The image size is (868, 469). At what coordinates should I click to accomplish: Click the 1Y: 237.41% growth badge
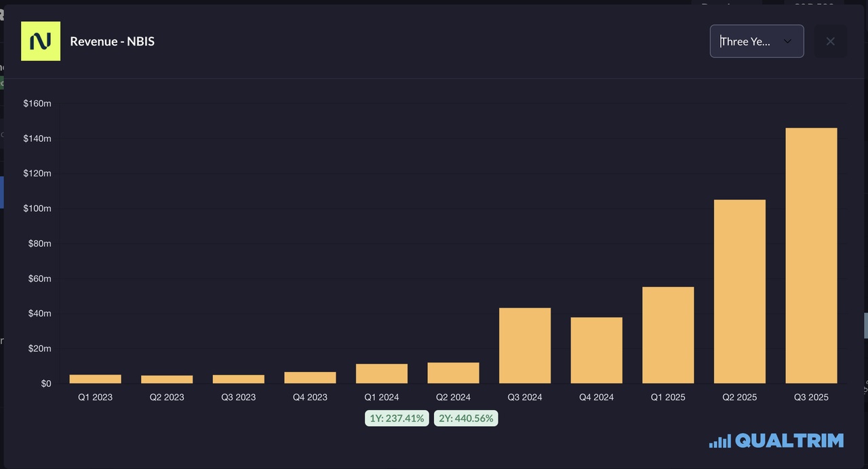(x=397, y=418)
